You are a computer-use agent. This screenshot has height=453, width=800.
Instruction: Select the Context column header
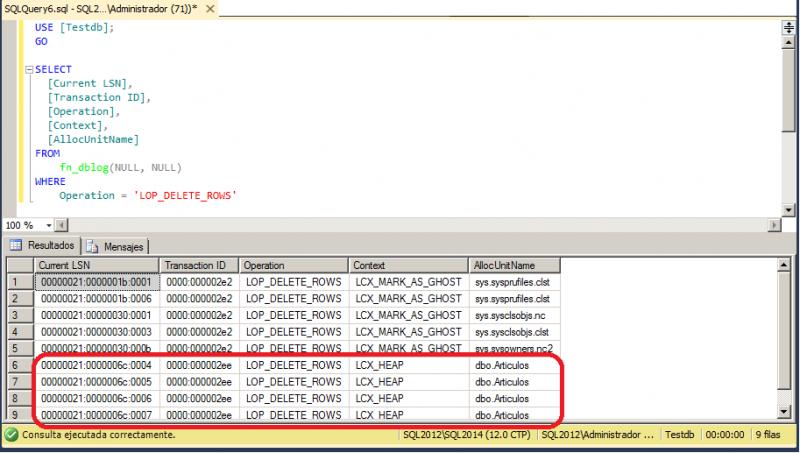pyautogui.click(x=409, y=265)
